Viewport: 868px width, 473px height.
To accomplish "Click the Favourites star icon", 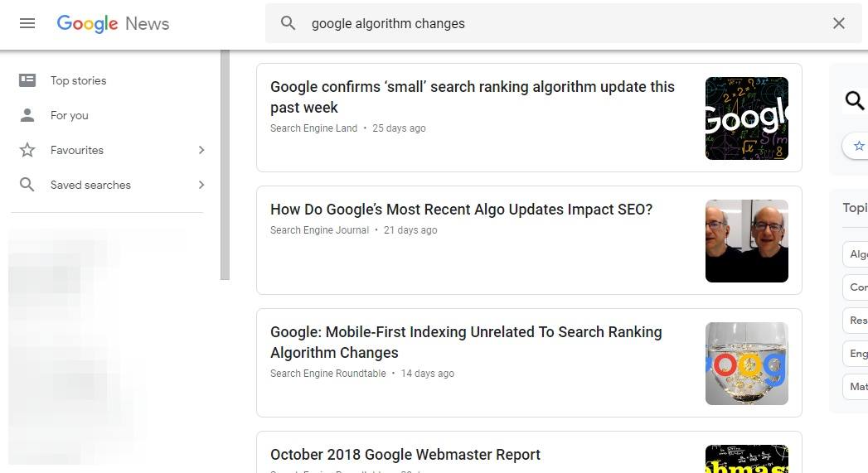I will (27, 150).
